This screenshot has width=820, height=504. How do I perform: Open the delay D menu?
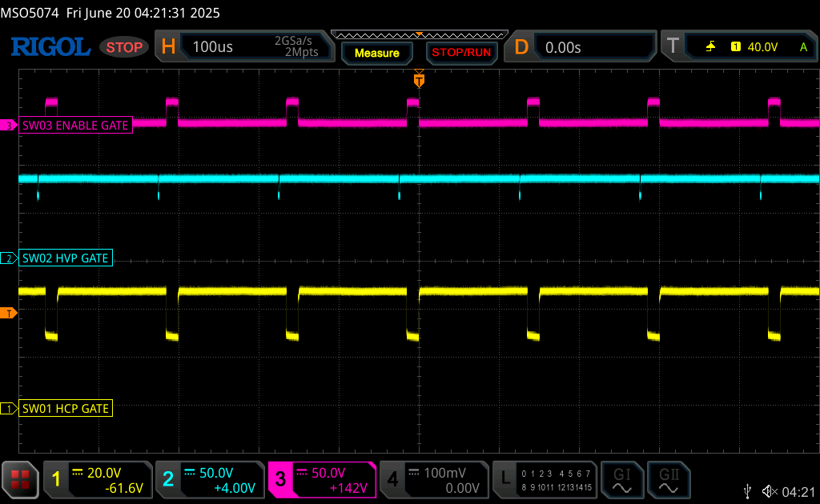pyautogui.click(x=521, y=47)
